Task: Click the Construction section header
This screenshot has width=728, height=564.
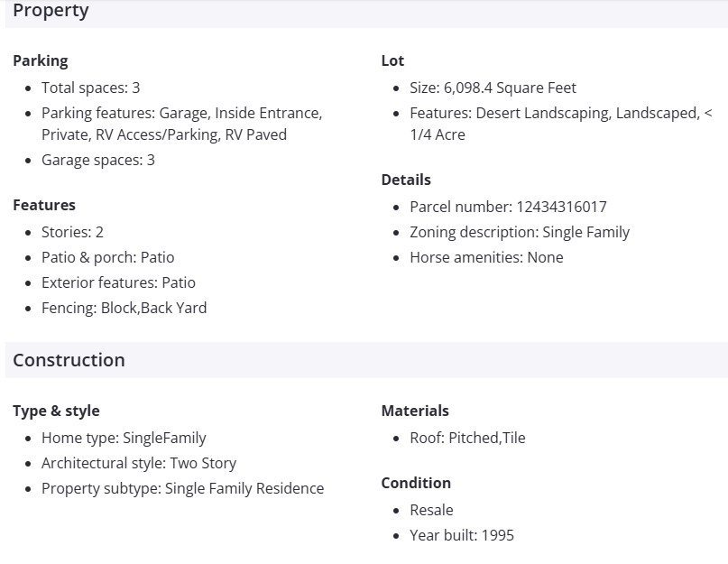Action: (x=69, y=360)
